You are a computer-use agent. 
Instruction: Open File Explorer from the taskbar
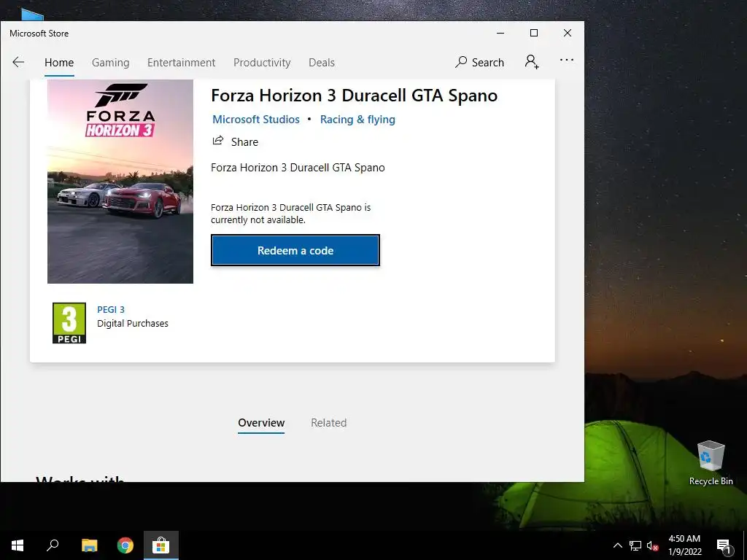tap(89, 545)
